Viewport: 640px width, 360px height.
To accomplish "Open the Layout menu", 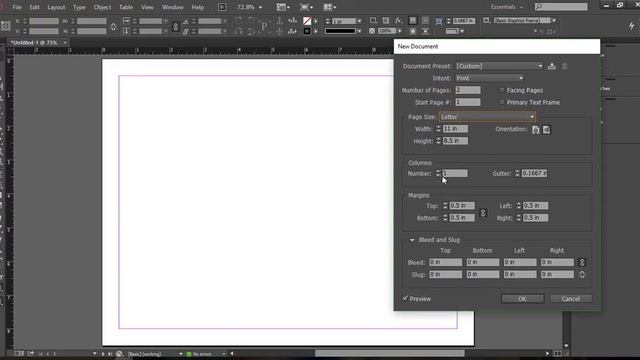I will point(56,7).
